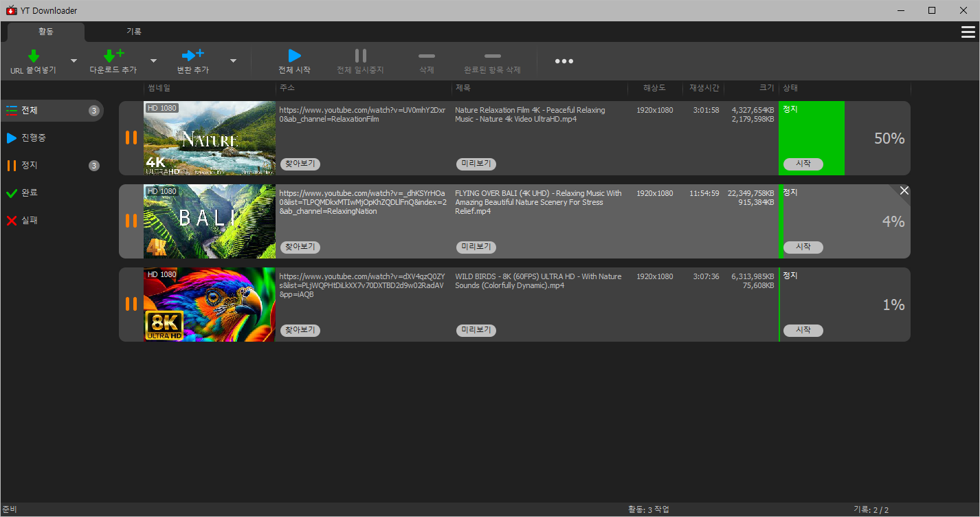Expand the 변환 추가 dropdown arrow
Viewport: 980px width, 517px height.
click(233, 60)
